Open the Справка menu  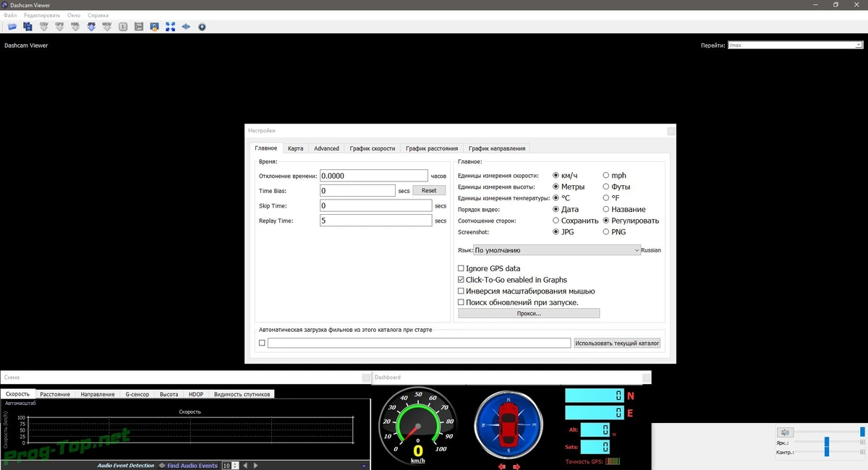point(98,15)
